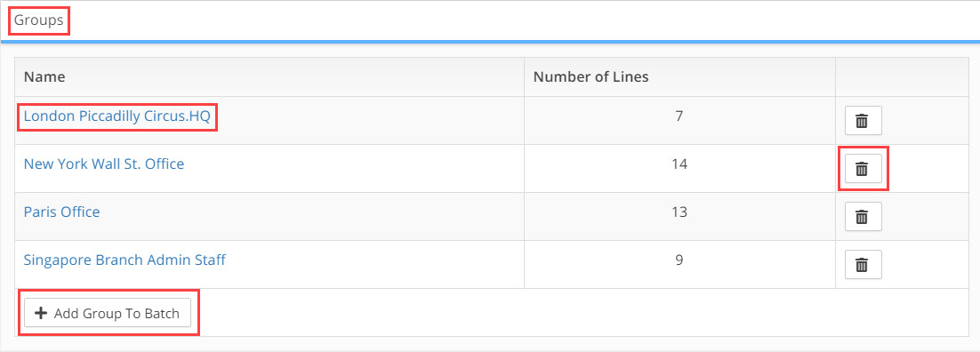980x352 pixels.
Task: Click the line count 9 cell
Action: pyautogui.click(x=680, y=265)
